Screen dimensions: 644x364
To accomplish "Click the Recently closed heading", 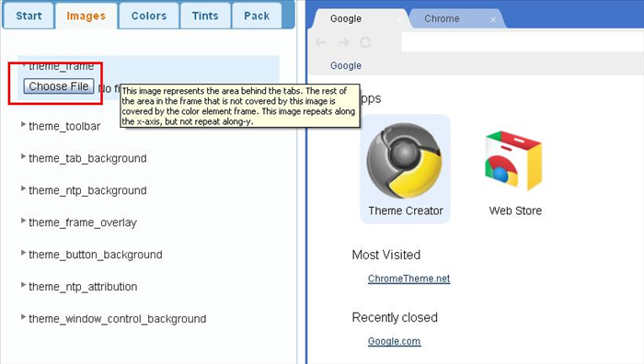I will (x=395, y=318).
